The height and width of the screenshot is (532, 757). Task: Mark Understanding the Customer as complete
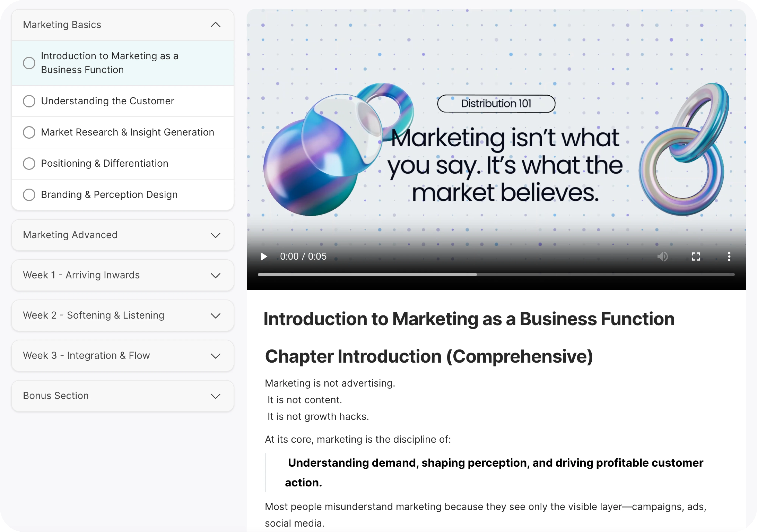pyautogui.click(x=29, y=101)
